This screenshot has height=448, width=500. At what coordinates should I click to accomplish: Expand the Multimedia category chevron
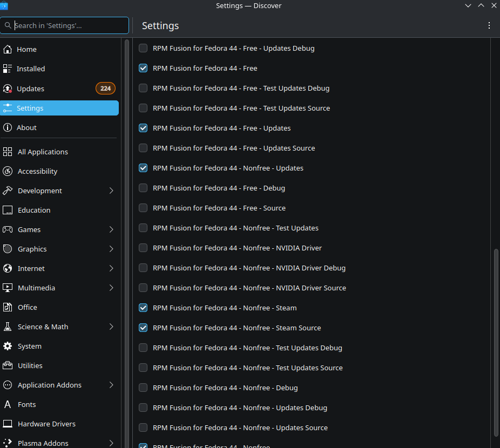(111, 288)
